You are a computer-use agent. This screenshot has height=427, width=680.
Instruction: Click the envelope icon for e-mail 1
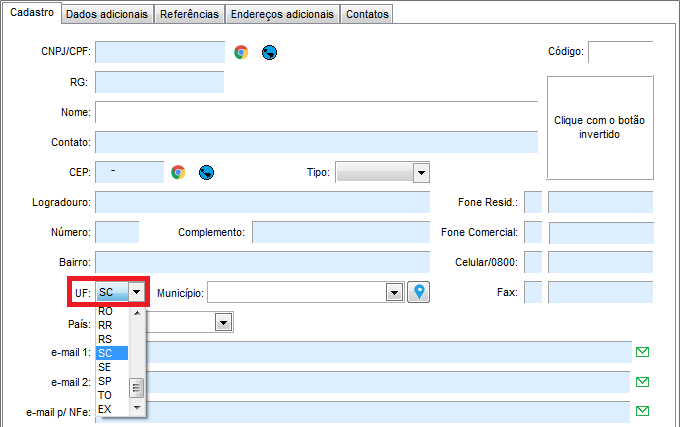click(x=643, y=352)
